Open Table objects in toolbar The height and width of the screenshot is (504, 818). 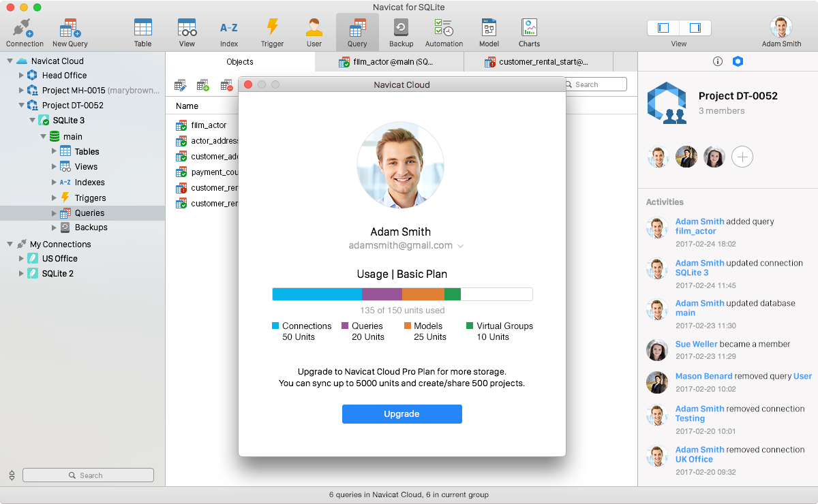pyautogui.click(x=143, y=33)
